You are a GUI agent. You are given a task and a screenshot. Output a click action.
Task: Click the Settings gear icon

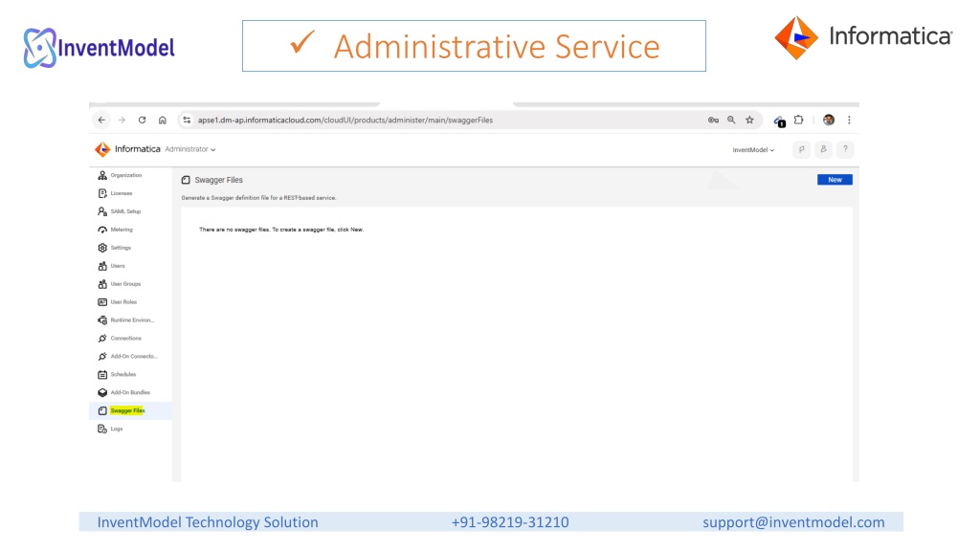(x=102, y=248)
